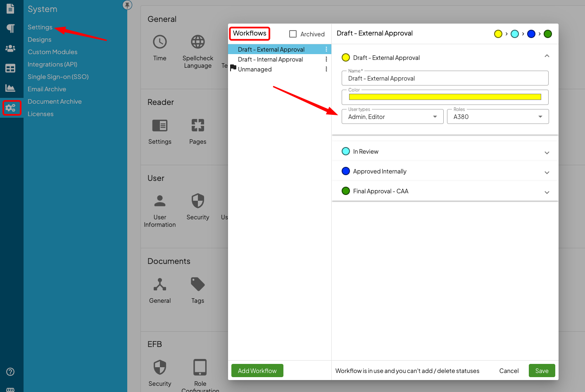Open EFB Role Configuration tablet icon

pyautogui.click(x=200, y=367)
